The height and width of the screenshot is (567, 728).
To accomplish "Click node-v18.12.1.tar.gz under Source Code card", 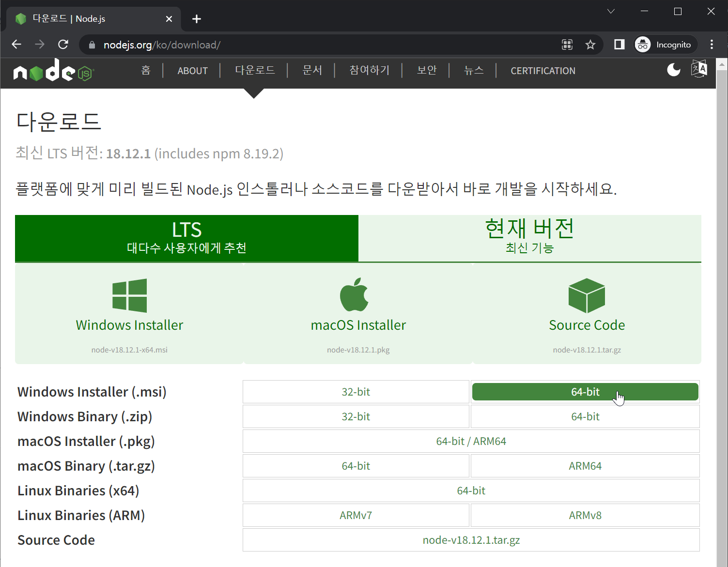I will click(587, 350).
